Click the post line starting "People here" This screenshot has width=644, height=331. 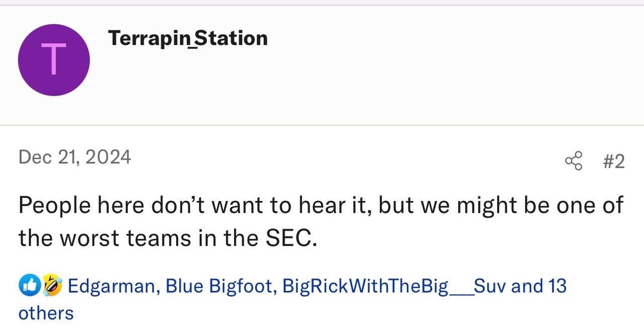click(x=320, y=206)
